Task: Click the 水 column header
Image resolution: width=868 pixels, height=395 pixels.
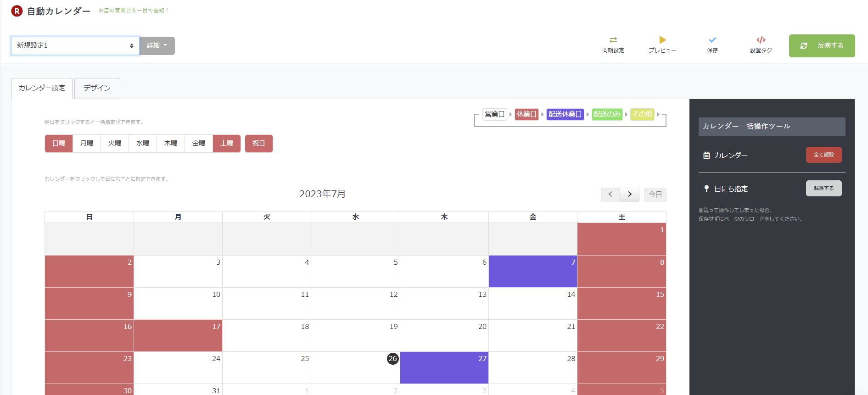Action: click(x=356, y=217)
